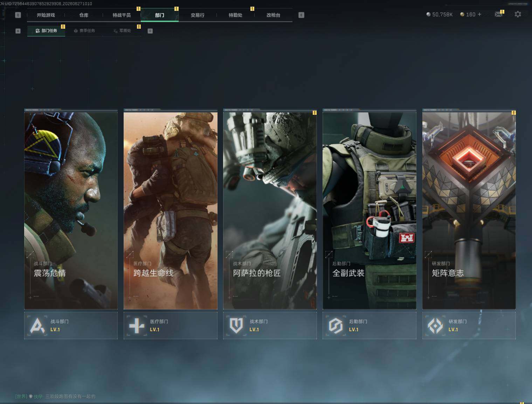The height and width of the screenshot is (404, 532).
Task: Click the 160 gold currency amount
Action: point(471,14)
